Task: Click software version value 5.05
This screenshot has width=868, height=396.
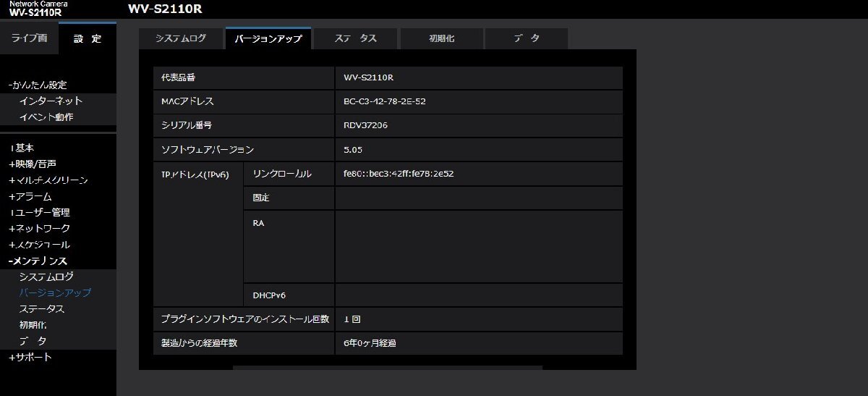Action: tap(353, 150)
